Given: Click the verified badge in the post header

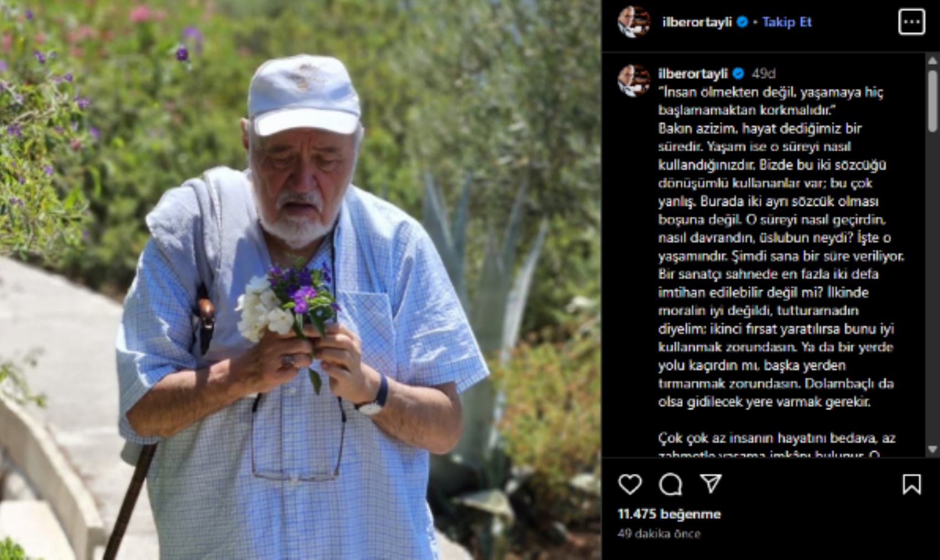Looking at the screenshot, I should 743,22.
